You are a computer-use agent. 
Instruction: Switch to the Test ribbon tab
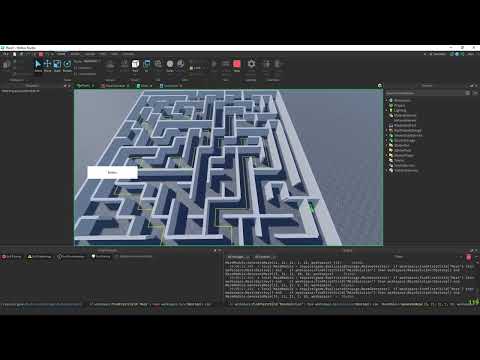point(103,54)
